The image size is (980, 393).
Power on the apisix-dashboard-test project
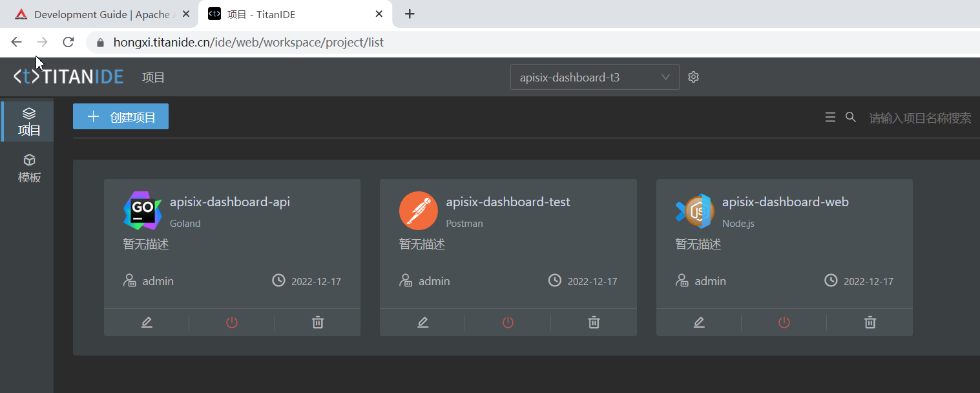coord(507,322)
